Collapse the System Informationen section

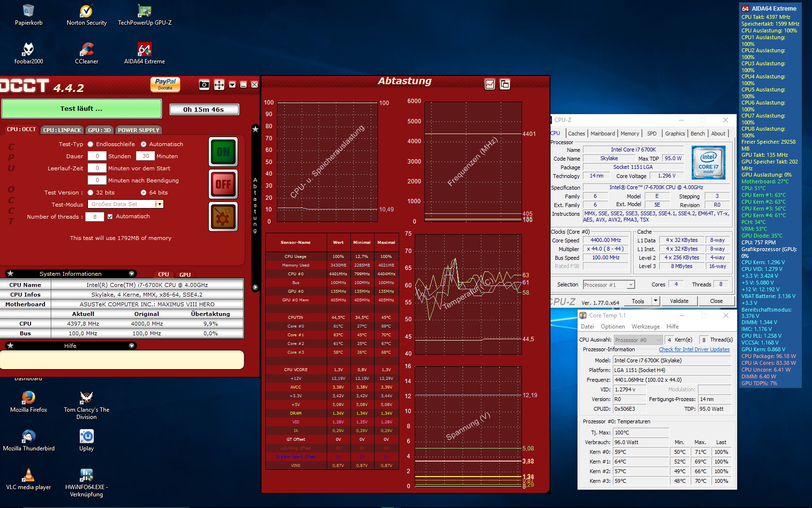131,273
